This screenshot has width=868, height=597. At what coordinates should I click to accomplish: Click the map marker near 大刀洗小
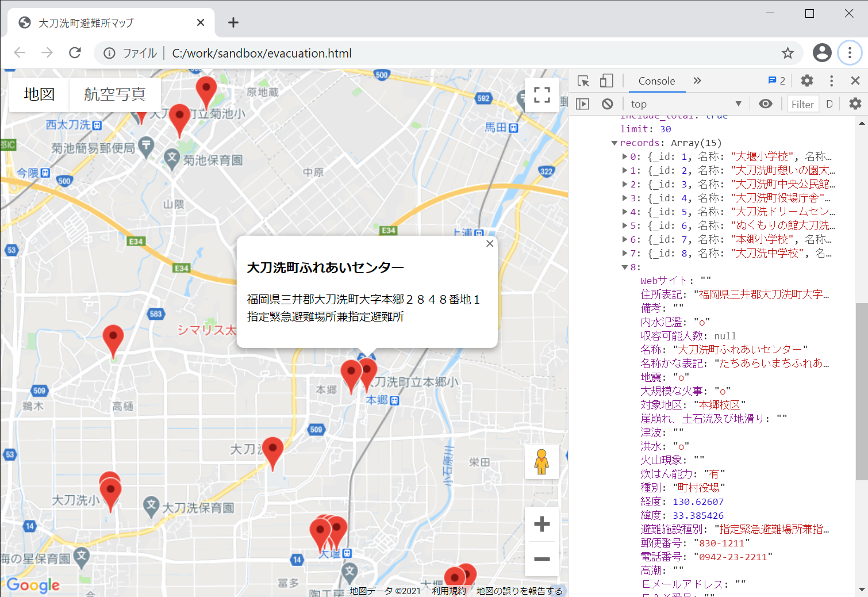click(110, 495)
